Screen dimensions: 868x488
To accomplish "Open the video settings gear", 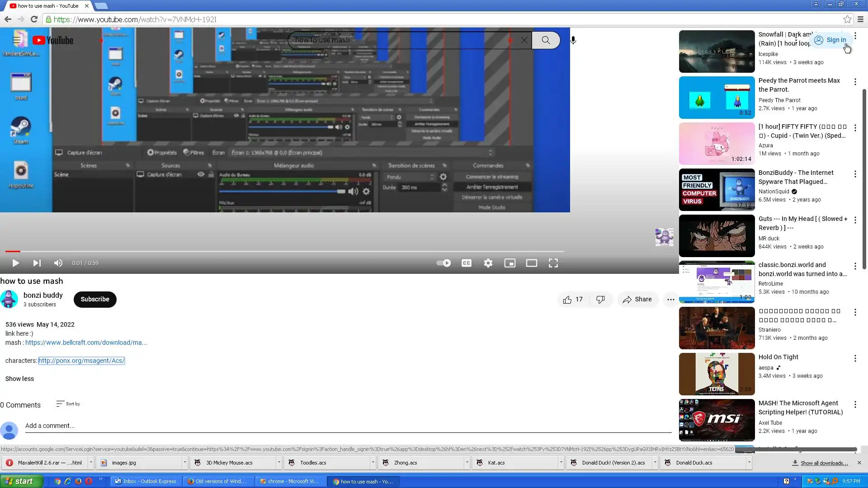I will click(x=488, y=263).
